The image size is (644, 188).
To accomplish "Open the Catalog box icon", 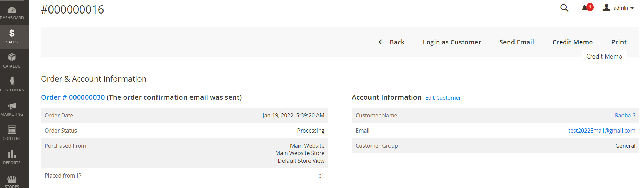I will [x=12, y=57].
